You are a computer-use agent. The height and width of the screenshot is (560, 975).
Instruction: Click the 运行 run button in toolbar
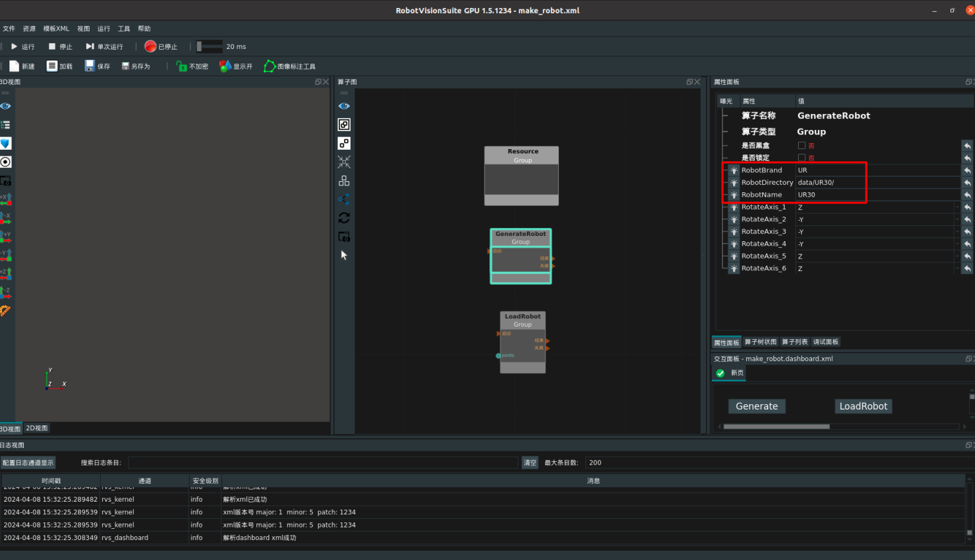(x=23, y=46)
